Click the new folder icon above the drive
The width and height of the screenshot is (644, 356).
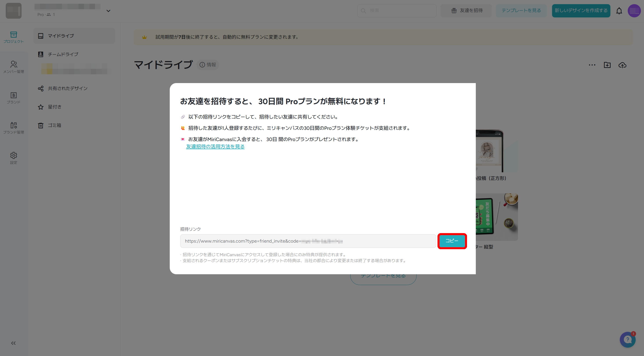point(607,65)
